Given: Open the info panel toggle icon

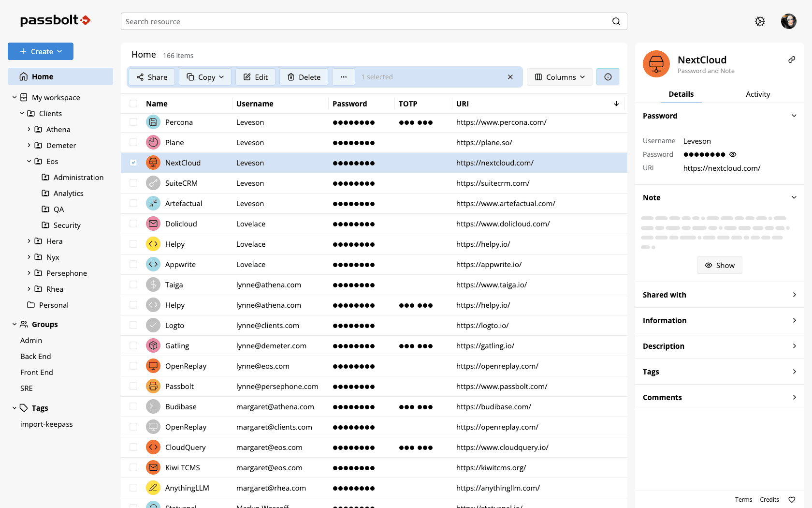Looking at the screenshot, I should [x=608, y=76].
